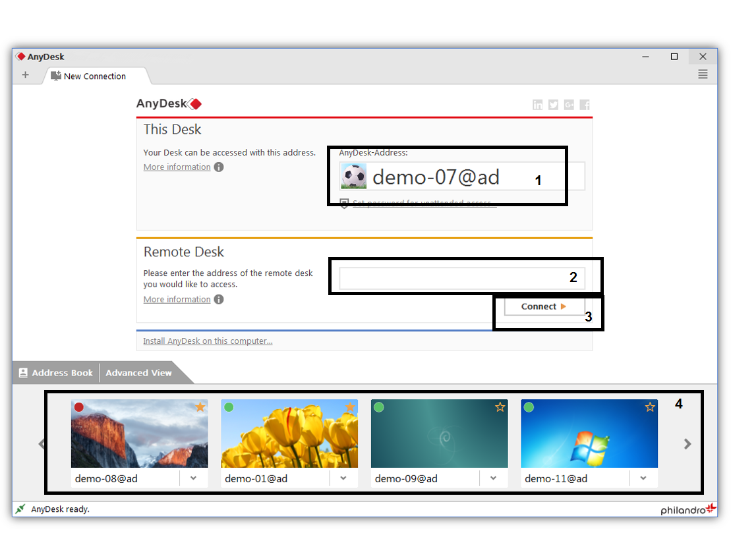Screen dimensions: 731x560
Task: Open the Twitter social icon
Action: (x=553, y=105)
